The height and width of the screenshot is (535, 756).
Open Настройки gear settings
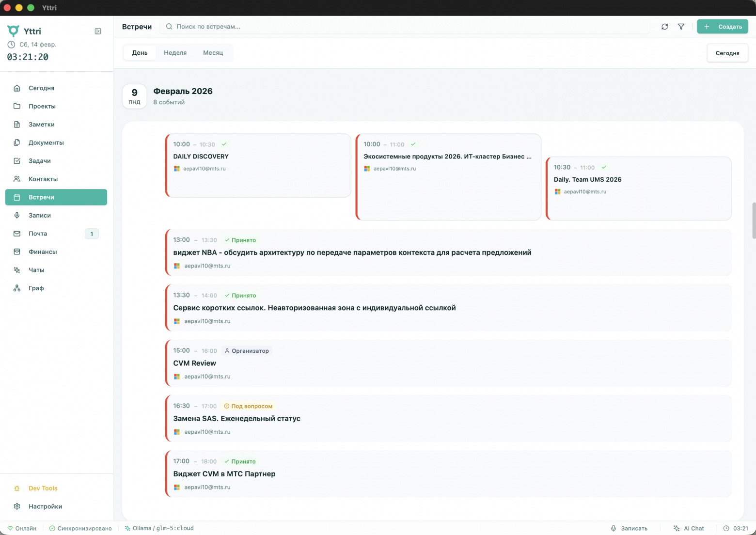click(45, 506)
